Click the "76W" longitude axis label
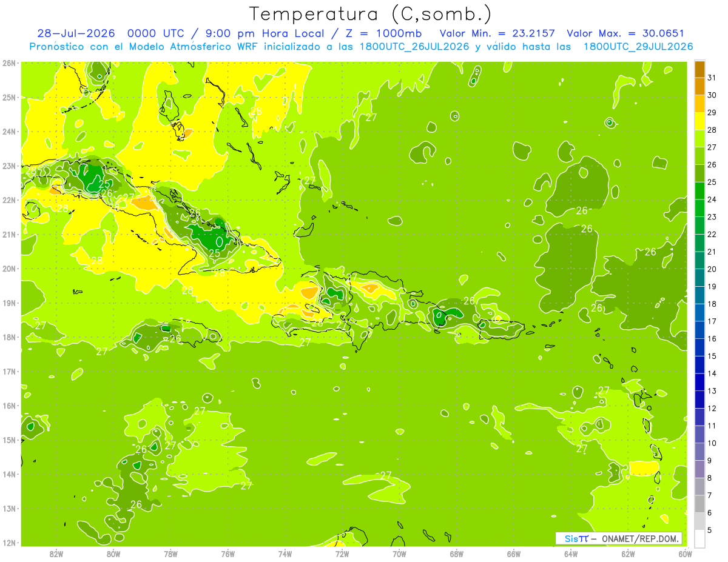The image size is (728, 562). (227, 554)
